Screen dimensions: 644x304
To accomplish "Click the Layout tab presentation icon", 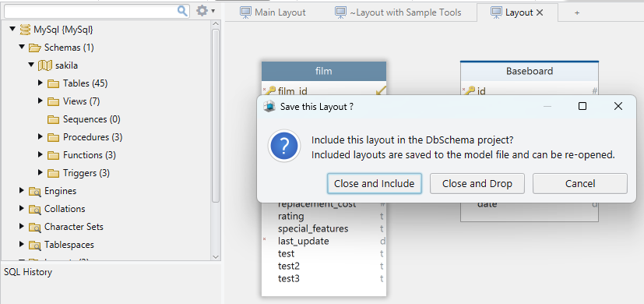I will point(496,12).
